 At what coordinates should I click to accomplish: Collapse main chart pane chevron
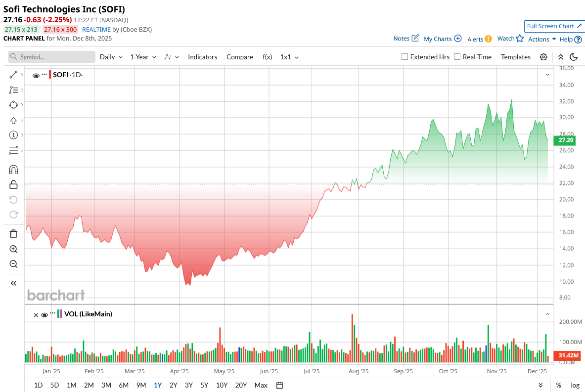point(548,75)
